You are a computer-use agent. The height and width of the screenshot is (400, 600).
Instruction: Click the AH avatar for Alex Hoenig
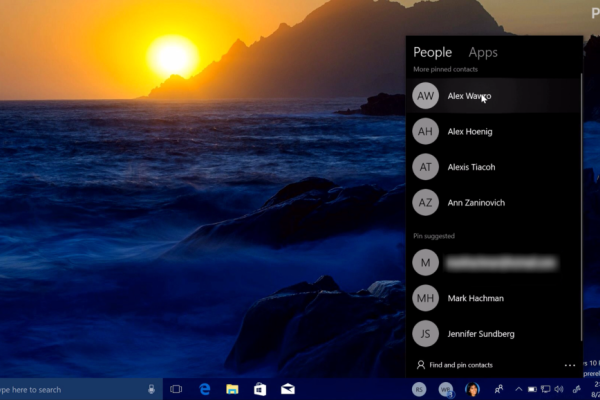(x=426, y=131)
